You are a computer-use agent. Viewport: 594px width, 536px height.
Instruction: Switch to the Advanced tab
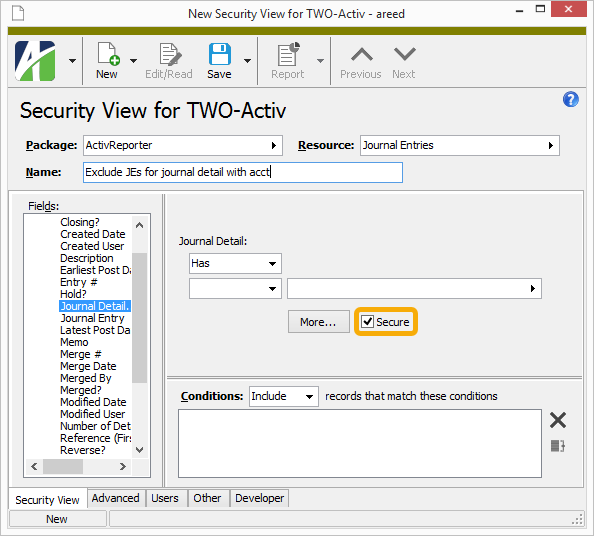pyautogui.click(x=115, y=498)
